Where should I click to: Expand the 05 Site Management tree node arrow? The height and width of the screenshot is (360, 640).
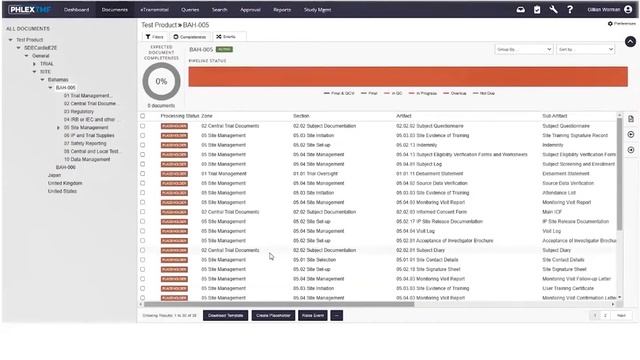58,128
